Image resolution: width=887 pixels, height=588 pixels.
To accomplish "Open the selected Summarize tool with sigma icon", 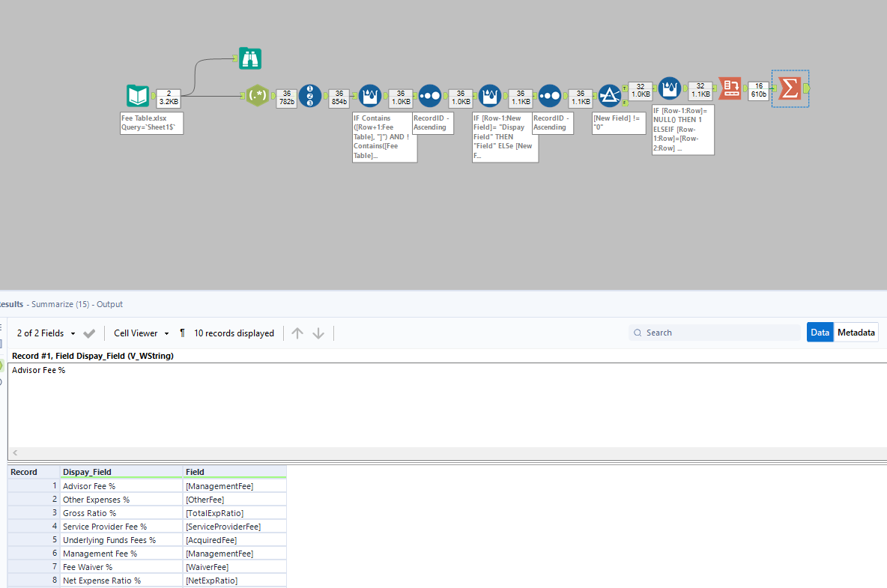I will 788,88.
